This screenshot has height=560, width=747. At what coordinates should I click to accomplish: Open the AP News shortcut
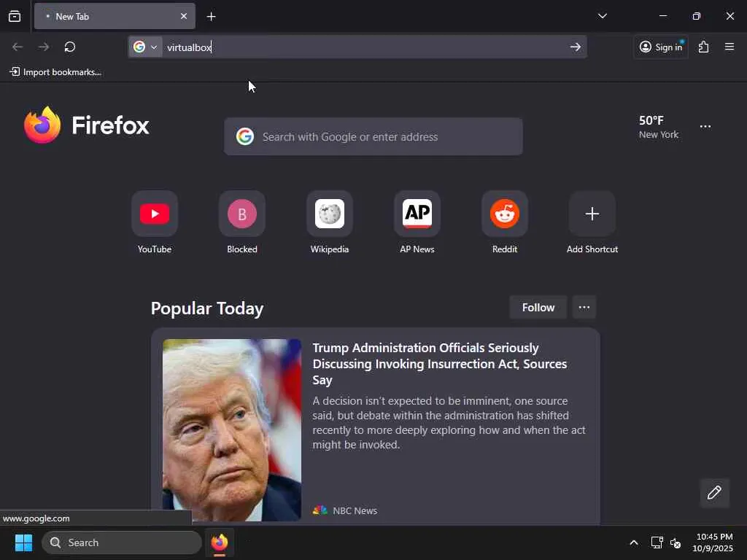pos(417,222)
